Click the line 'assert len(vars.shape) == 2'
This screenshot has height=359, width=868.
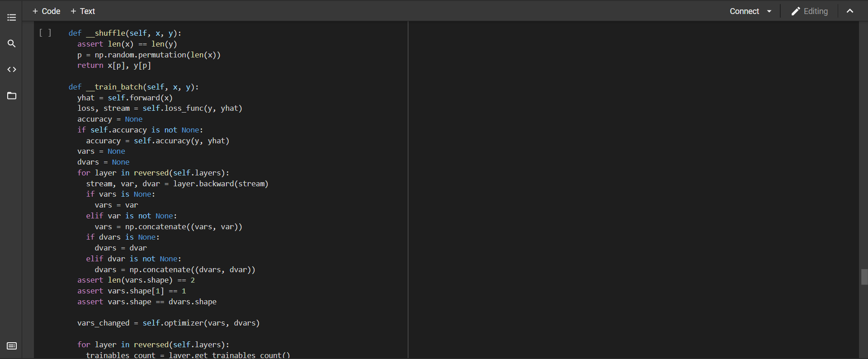pos(136,280)
